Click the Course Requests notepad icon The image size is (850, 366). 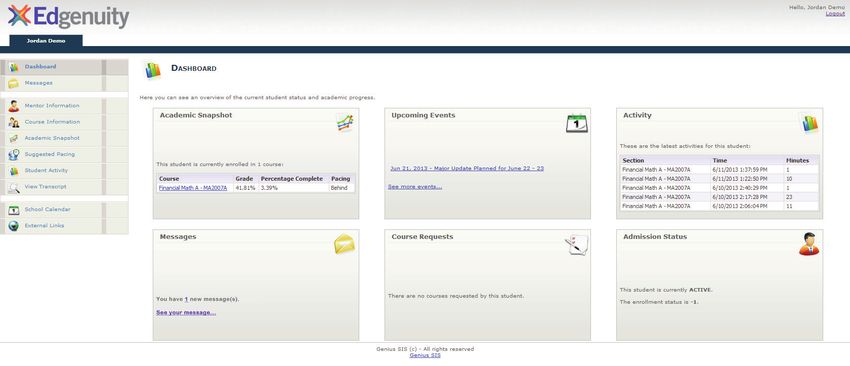[x=576, y=245]
